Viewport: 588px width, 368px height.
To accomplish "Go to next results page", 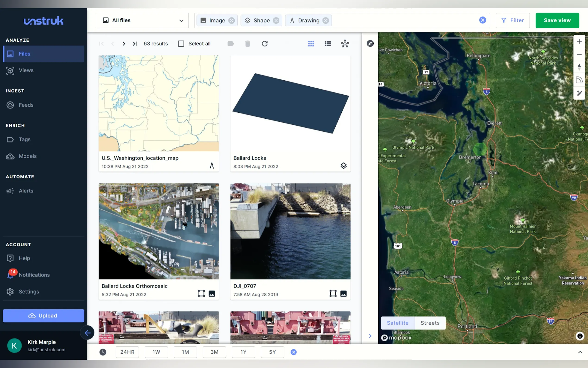I will click(x=124, y=44).
